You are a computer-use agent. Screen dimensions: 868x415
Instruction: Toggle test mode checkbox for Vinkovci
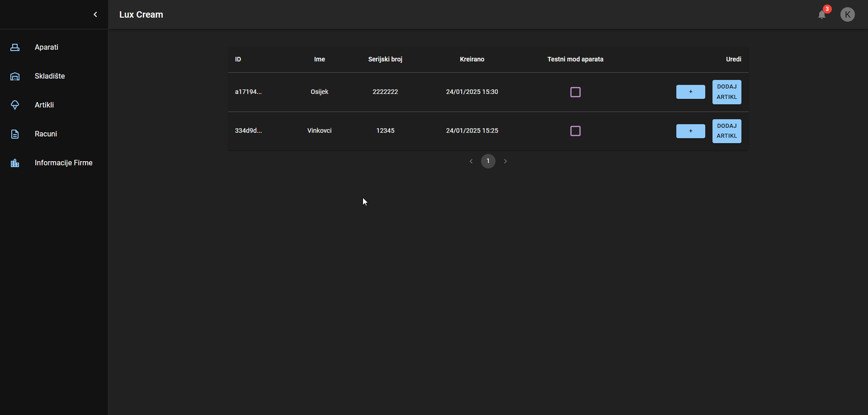pos(576,131)
